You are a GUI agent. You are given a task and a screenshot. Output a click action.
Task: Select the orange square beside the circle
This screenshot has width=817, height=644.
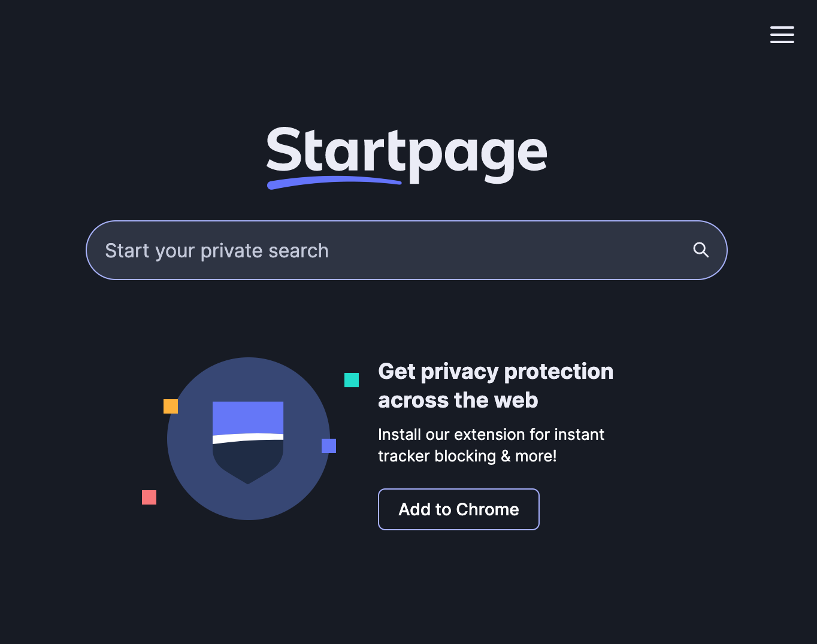pyautogui.click(x=171, y=406)
